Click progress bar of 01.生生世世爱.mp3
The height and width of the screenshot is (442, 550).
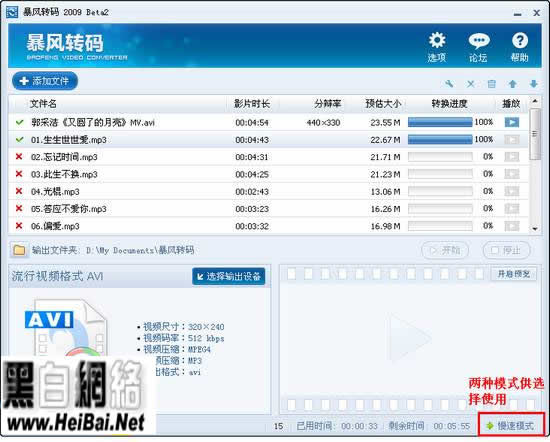440,140
